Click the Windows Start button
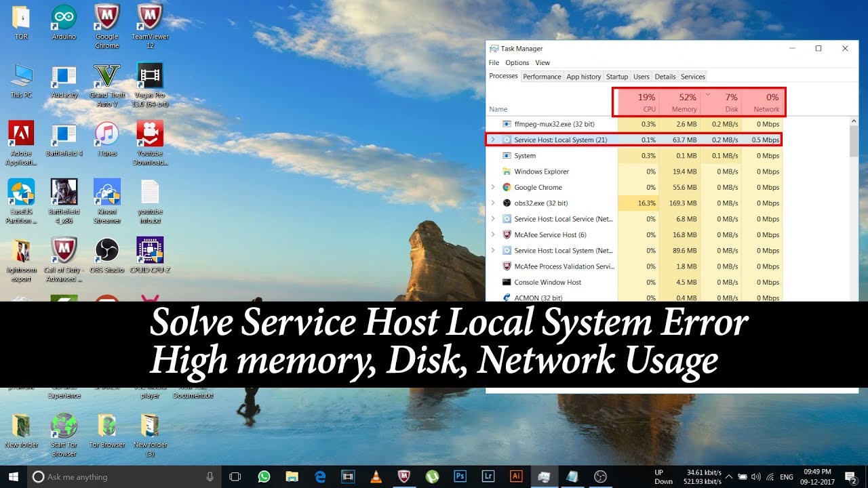 (x=14, y=476)
